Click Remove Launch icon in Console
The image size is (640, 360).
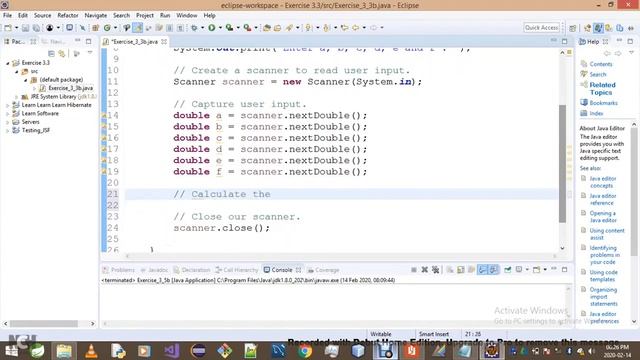(425, 270)
